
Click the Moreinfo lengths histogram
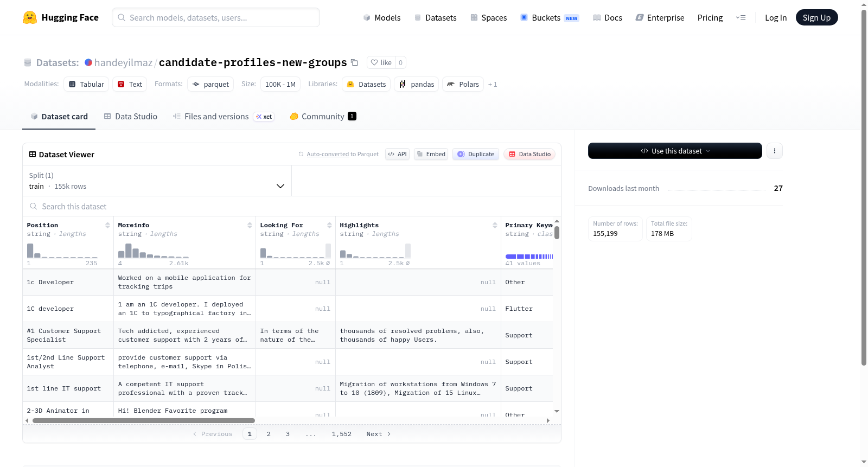point(154,250)
